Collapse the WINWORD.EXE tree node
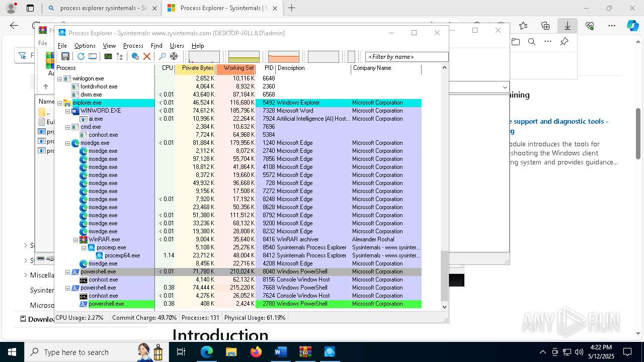 (x=67, y=111)
